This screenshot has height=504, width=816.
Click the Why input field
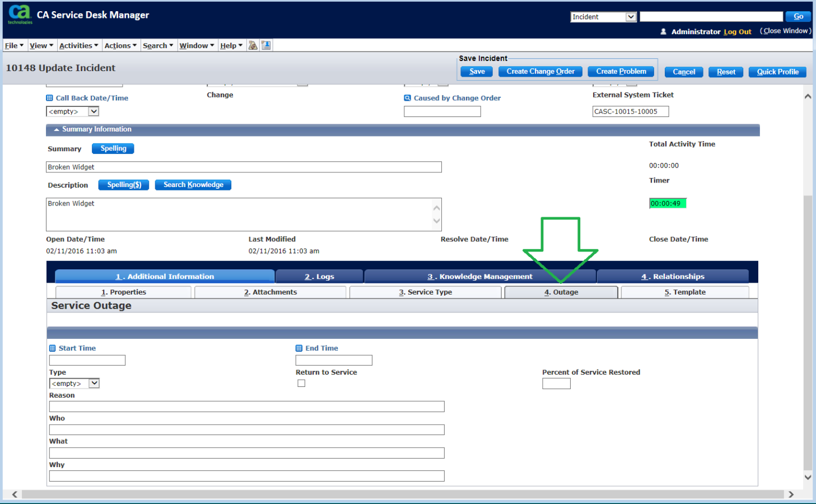(x=247, y=476)
